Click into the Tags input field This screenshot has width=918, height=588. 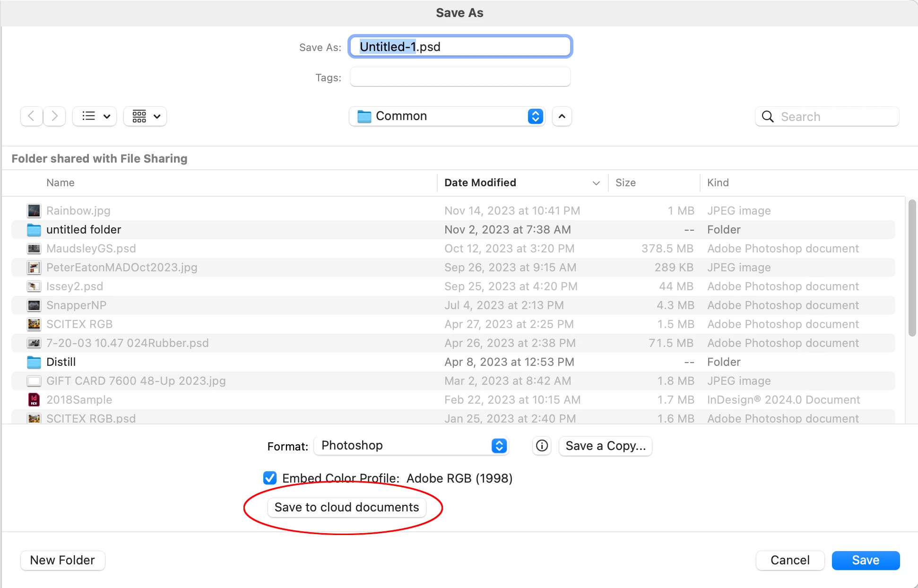point(460,77)
